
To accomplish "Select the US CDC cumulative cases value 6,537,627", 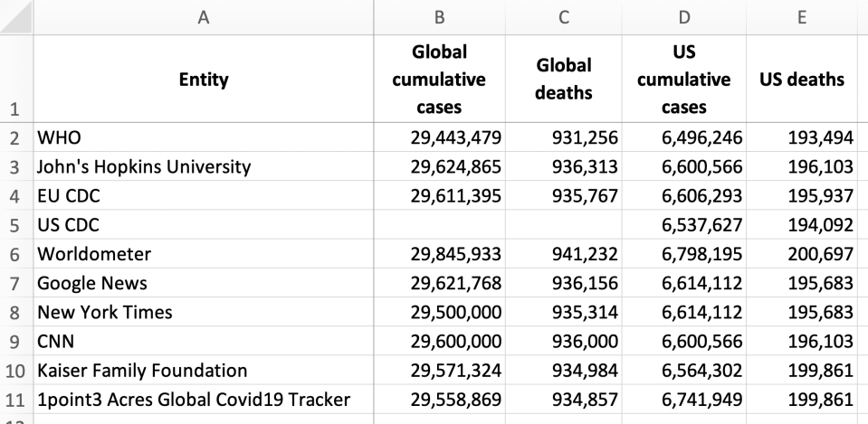I will point(683,225).
